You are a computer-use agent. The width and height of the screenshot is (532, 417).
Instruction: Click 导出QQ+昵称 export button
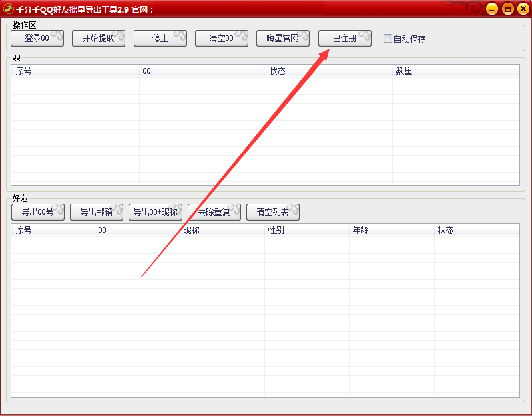156,213
